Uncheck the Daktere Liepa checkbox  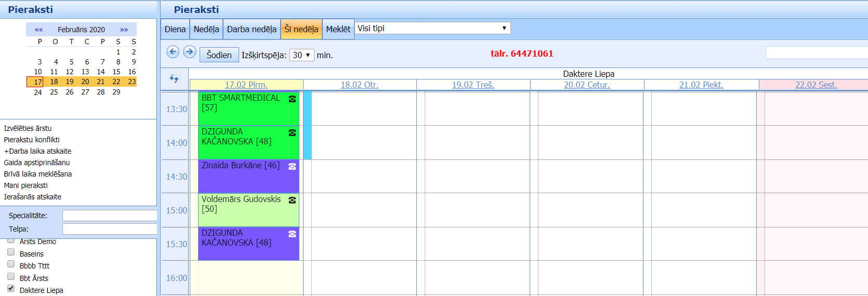click(x=11, y=288)
